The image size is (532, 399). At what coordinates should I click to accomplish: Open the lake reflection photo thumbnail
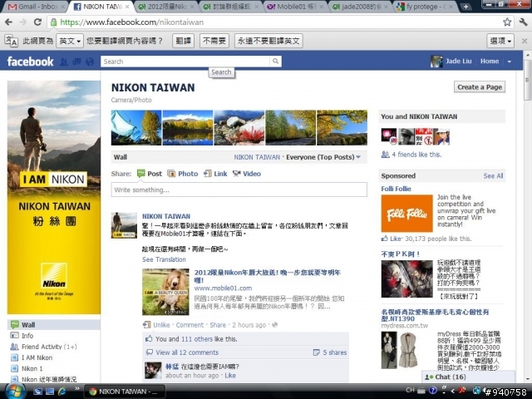[x=188, y=127]
